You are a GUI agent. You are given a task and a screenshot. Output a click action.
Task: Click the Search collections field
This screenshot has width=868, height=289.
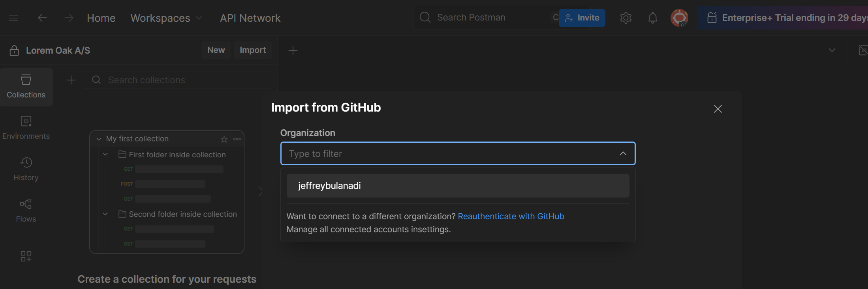click(178, 80)
